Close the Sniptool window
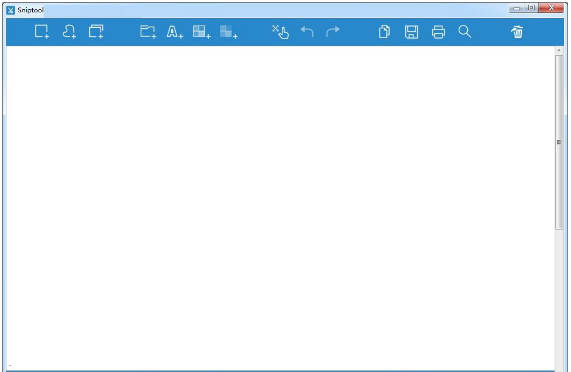Viewport: 571px width, 372px height. [551, 8]
